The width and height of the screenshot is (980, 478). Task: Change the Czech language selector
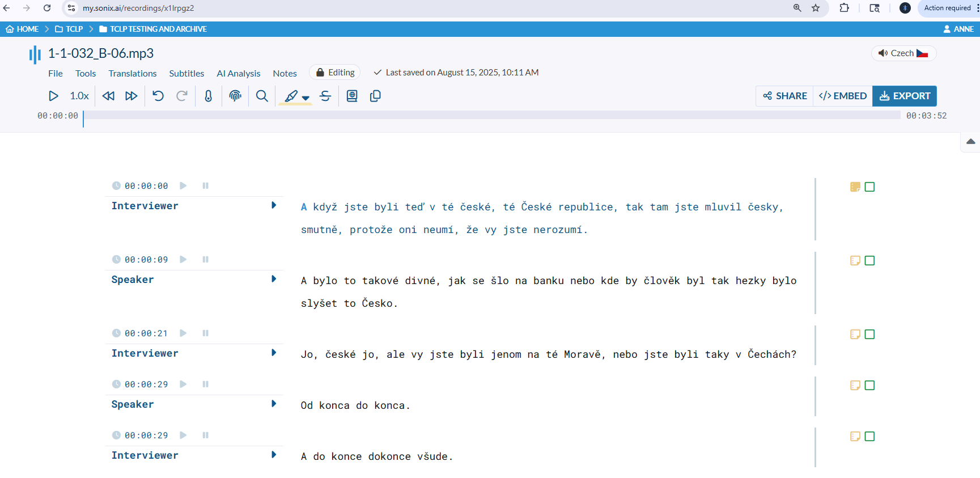pyautogui.click(x=903, y=53)
